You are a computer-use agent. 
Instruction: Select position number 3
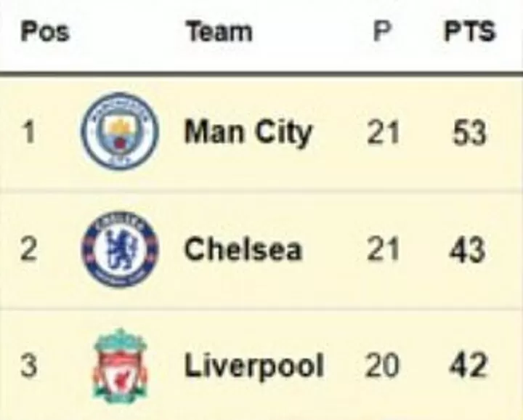pyautogui.click(x=28, y=366)
